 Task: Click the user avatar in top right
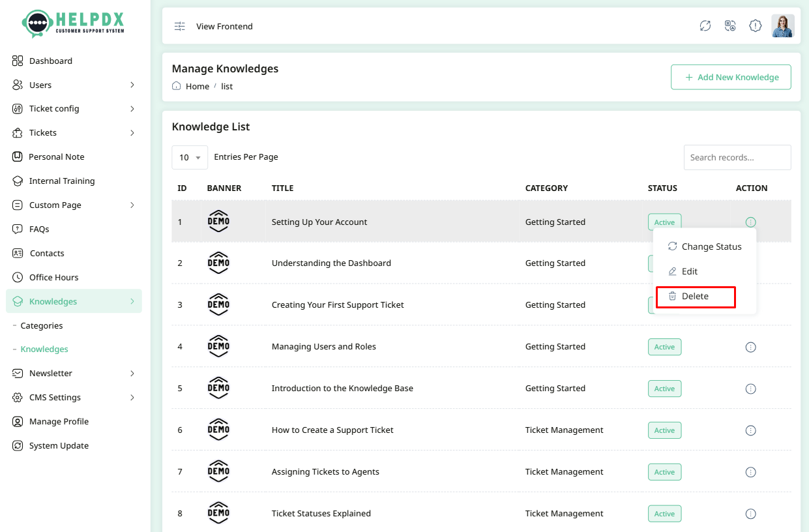click(x=782, y=26)
